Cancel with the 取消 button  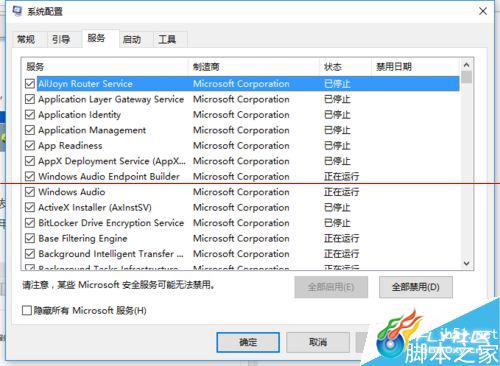tap(318, 342)
